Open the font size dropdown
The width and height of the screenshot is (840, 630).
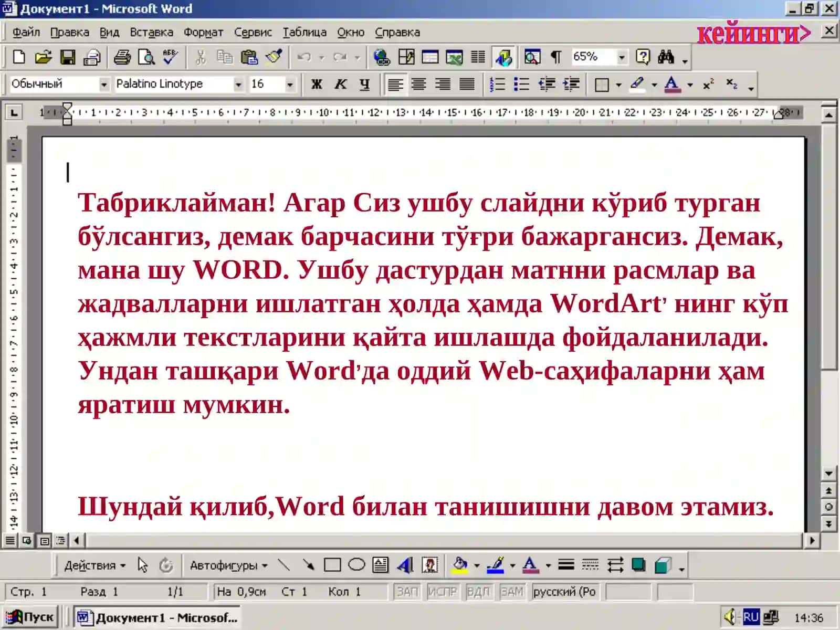290,84
